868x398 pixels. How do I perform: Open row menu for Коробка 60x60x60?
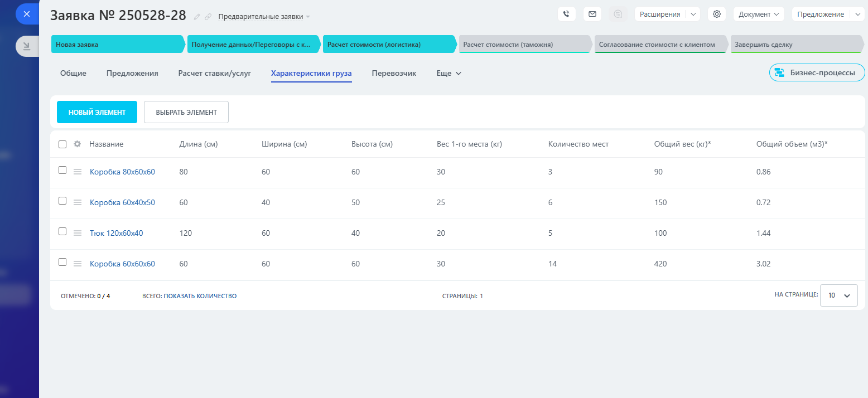click(x=78, y=264)
